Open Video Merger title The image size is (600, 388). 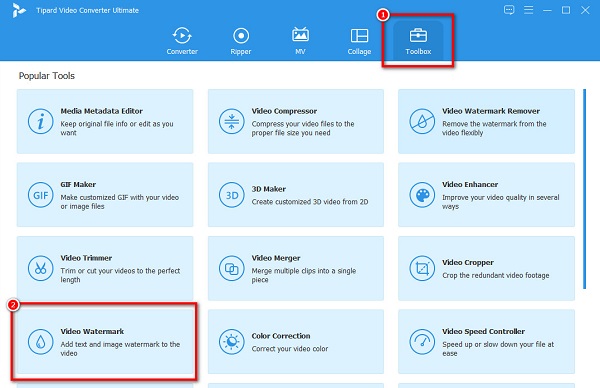coord(276,258)
